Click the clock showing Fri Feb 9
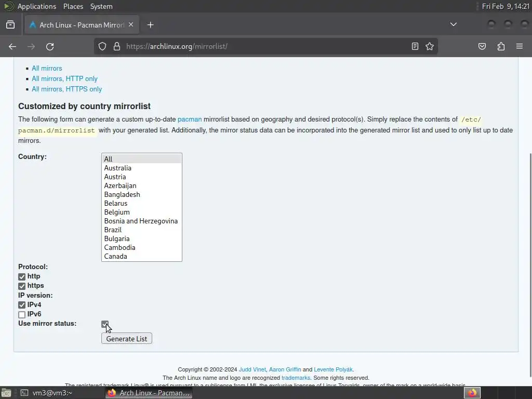 tap(505, 6)
